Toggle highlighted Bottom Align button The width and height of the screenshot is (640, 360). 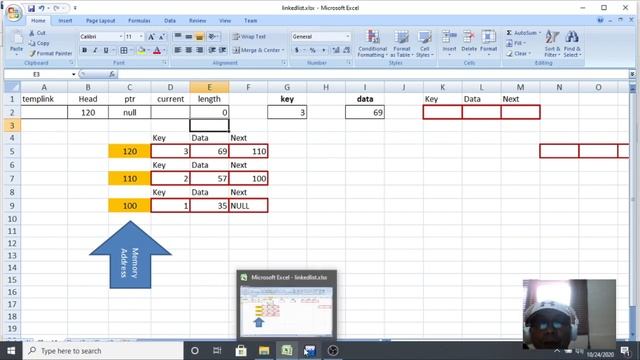pyautogui.click(x=199, y=37)
